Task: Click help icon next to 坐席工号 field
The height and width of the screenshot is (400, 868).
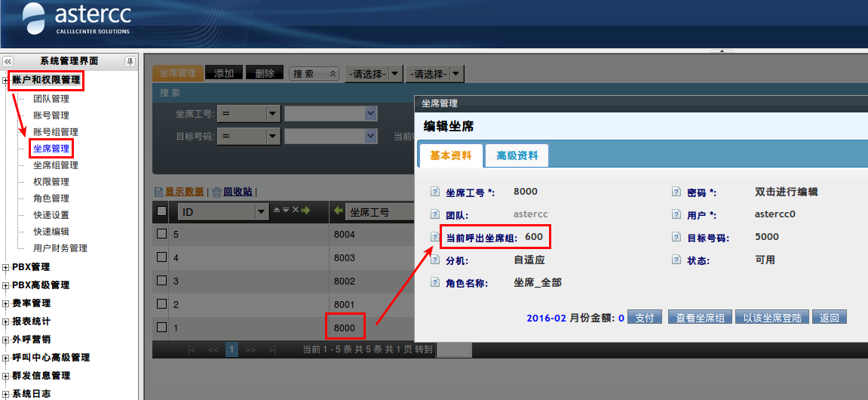Action: coord(434,192)
